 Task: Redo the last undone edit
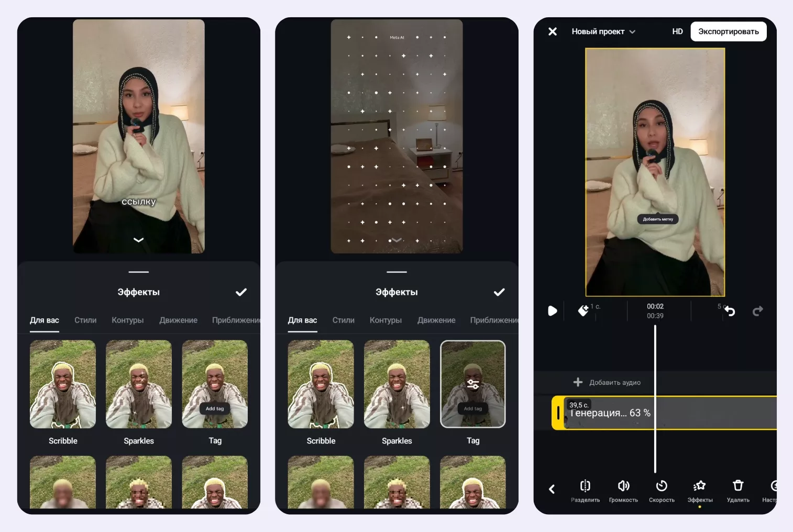click(757, 312)
